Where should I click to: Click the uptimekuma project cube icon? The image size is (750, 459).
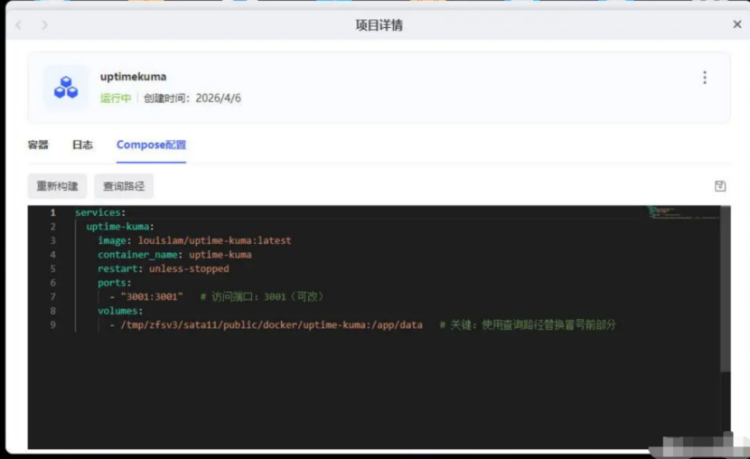pyautogui.click(x=66, y=87)
